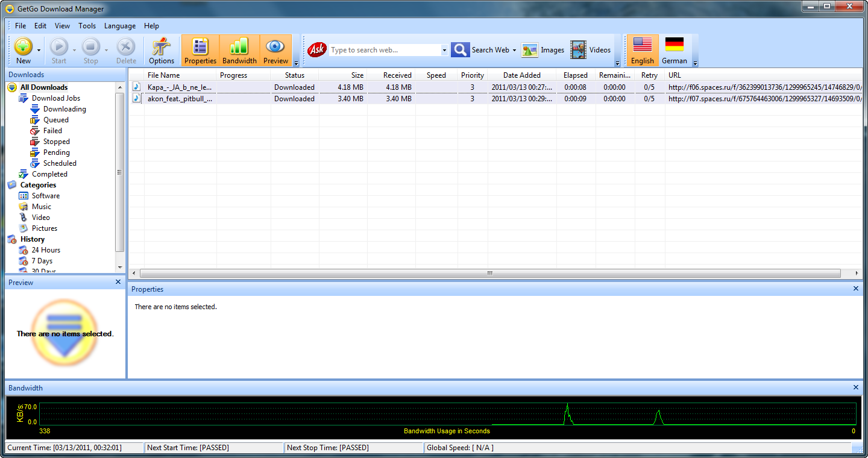This screenshot has height=458, width=868.
Task: Sort by the Status column header
Action: (x=295, y=75)
